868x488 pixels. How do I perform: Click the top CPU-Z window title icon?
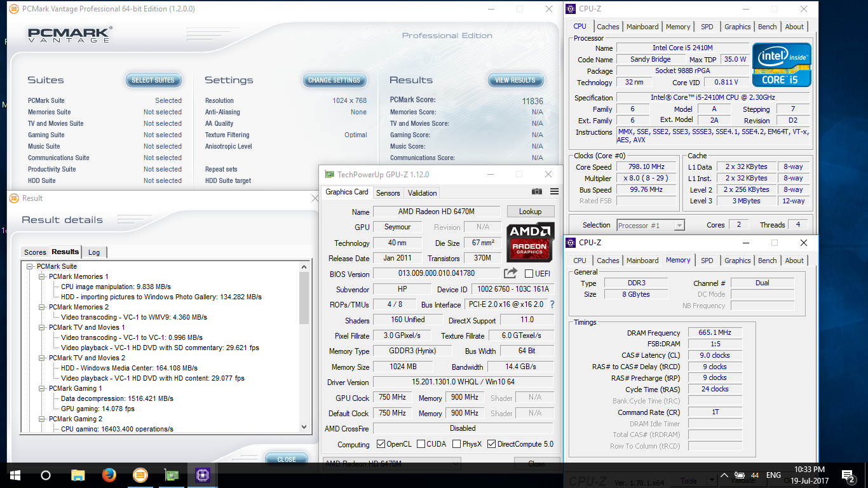click(x=570, y=9)
